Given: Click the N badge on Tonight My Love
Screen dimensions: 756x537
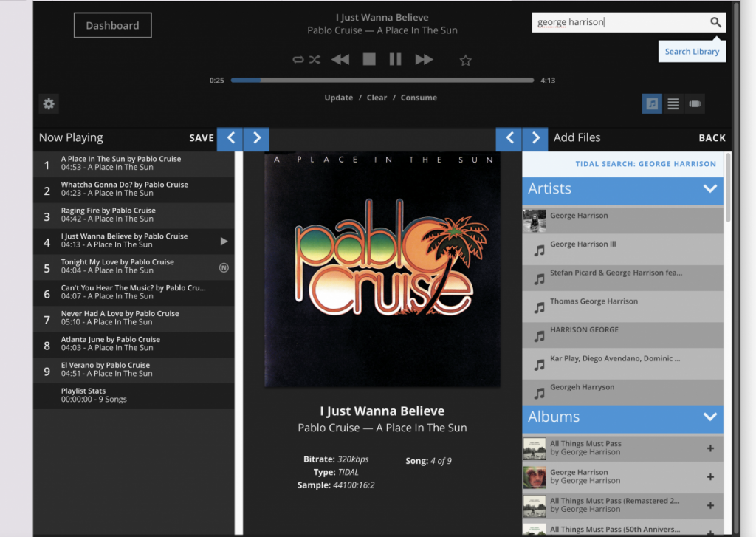Looking at the screenshot, I should (x=224, y=267).
